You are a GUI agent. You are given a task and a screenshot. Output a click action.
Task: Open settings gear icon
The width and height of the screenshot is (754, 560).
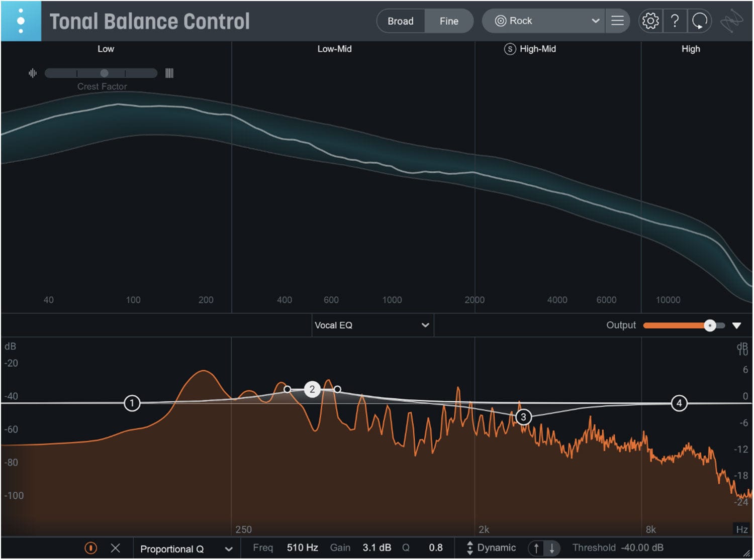coord(650,21)
